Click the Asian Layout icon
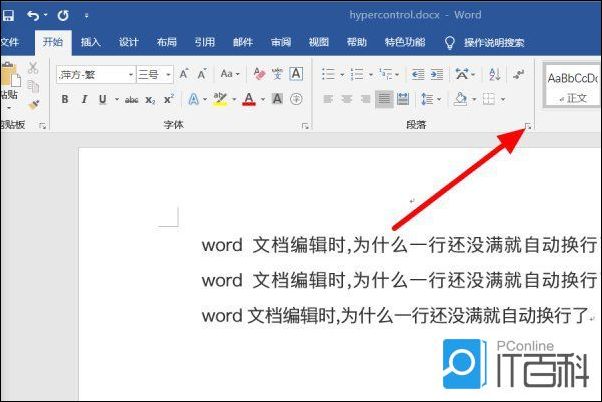The image size is (602, 402). 462,74
